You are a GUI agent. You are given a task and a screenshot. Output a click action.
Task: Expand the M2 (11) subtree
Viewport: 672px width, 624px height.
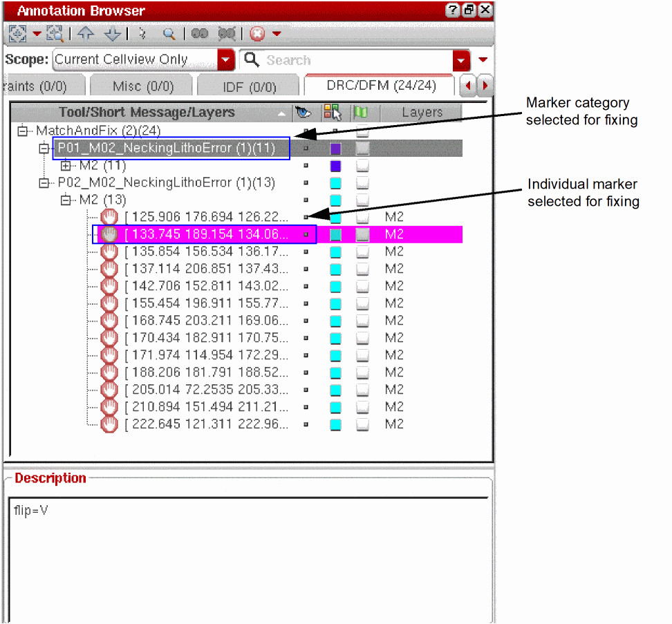tap(65, 165)
